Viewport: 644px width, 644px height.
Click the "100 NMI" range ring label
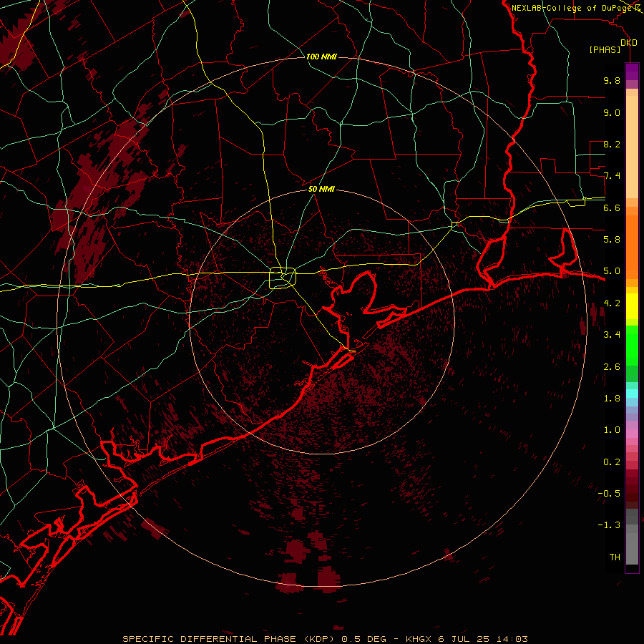321,57
